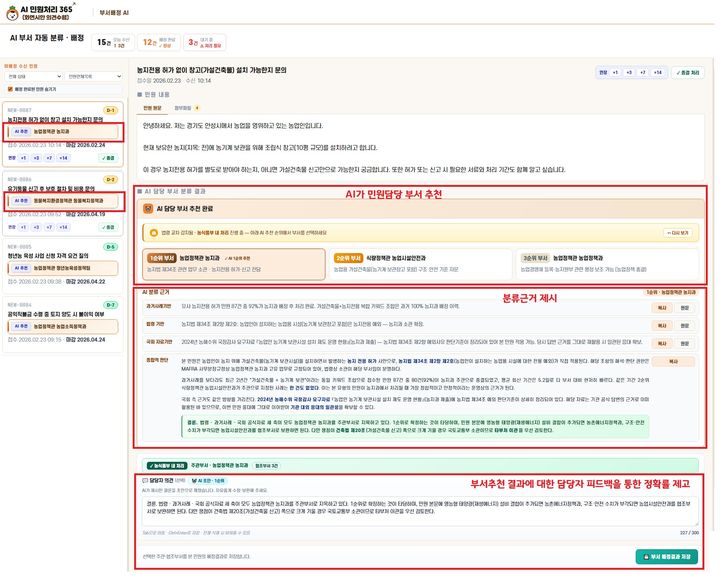Click +1 extension in the detail header
This screenshot has height=585, width=720.
click(x=615, y=73)
